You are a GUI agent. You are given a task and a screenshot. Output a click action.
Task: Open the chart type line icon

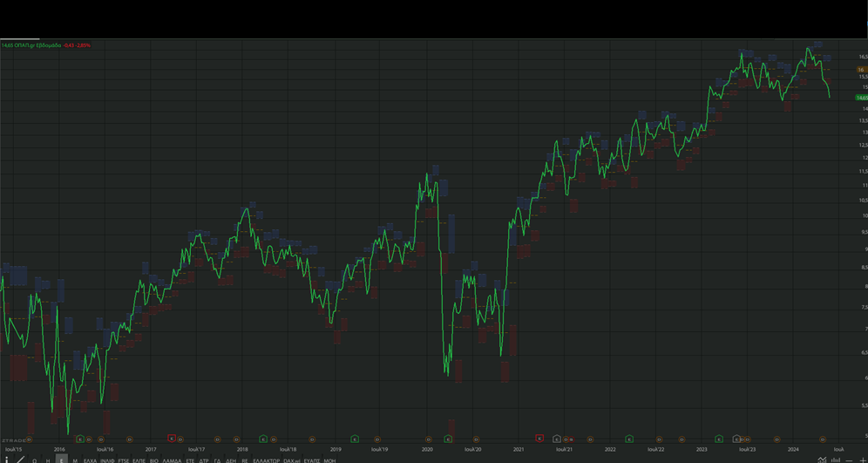(x=822, y=460)
